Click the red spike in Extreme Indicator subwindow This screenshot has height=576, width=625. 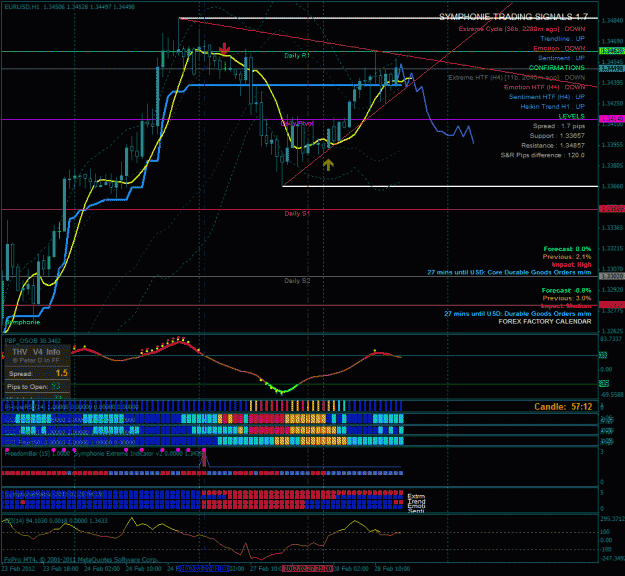[x=204, y=458]
